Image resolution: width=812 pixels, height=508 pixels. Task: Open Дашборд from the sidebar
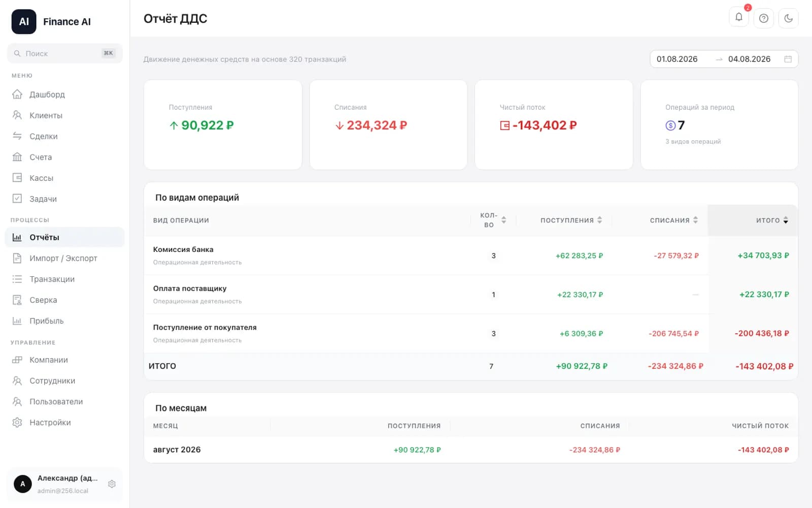65,94
